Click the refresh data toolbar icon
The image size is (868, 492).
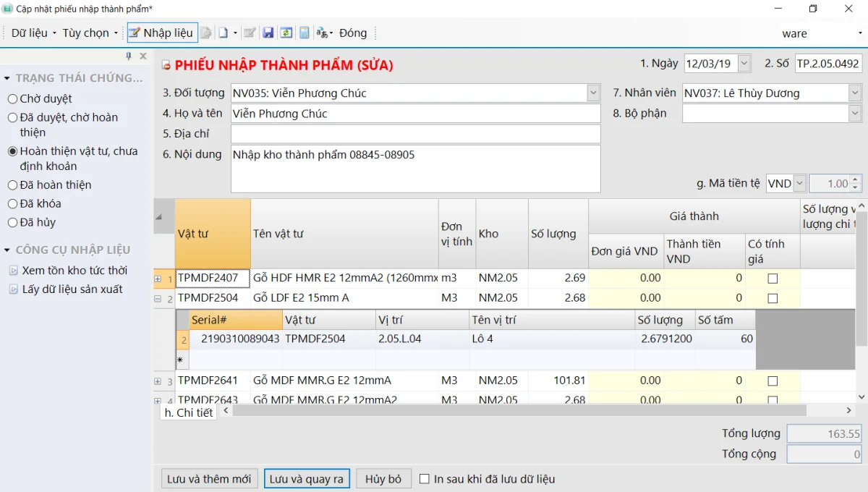(286, 33)
